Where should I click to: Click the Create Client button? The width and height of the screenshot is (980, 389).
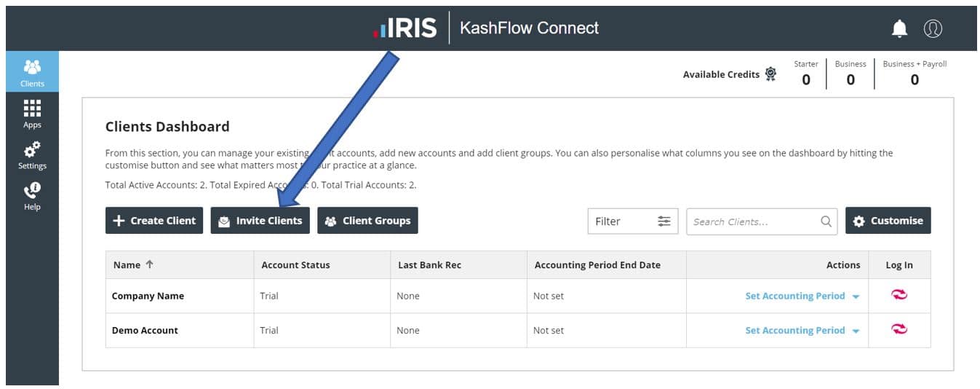coord(154,221)
